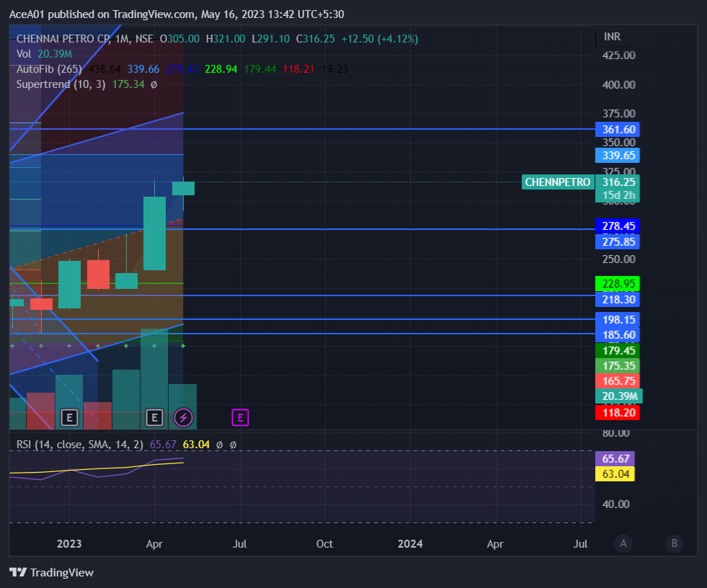Click the RSI 65.67 value label

click(x=615, y=458)
